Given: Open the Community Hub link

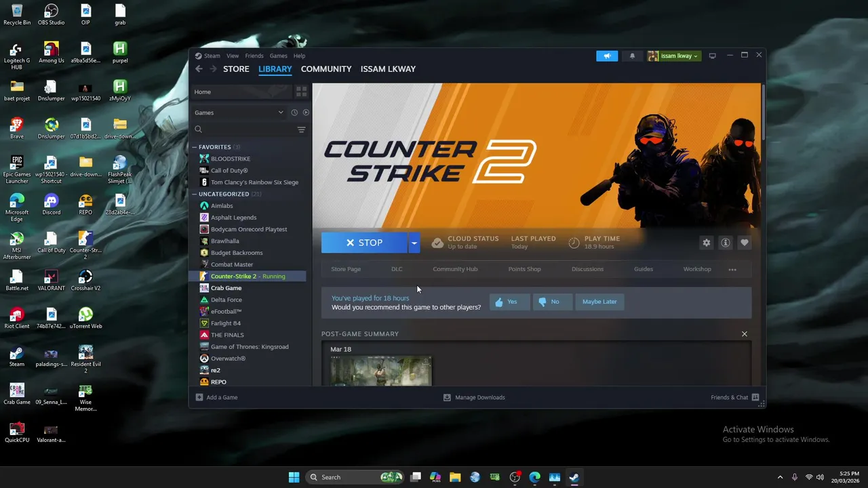Looking at the screenshot, I should [455, 269].
